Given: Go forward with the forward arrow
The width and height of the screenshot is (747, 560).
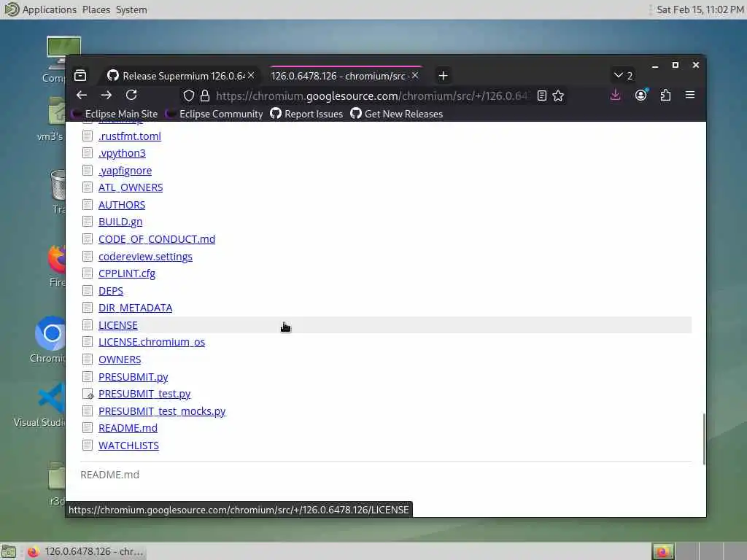Looking at the screenshot, I should [x=107, y=96].
